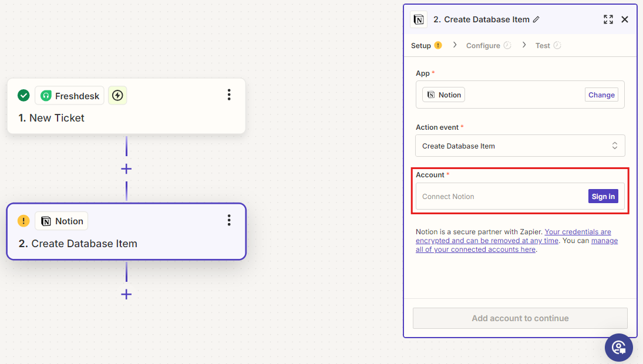Screen dimensions: 643x364
Task: Click the Notion app badge in step 2
Action: (62, 221)
